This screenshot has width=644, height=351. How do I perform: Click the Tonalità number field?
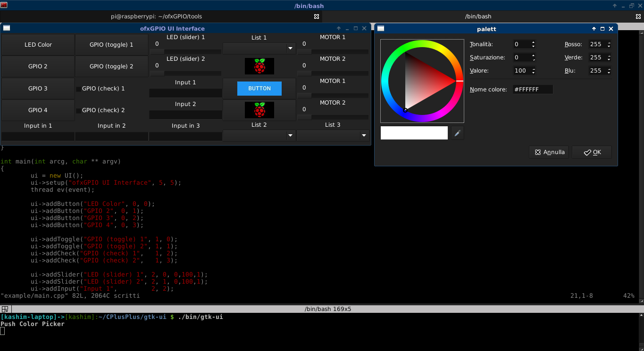(x=522, y=44)
